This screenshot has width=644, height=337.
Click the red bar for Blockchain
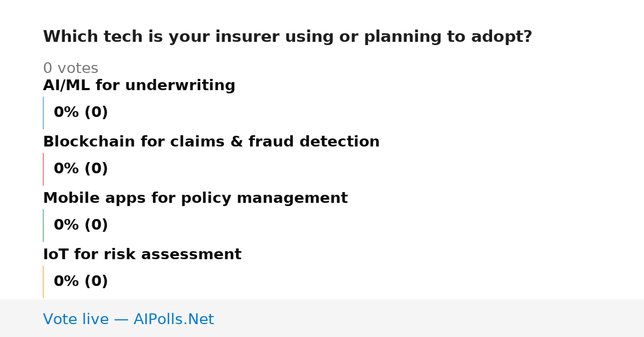[x=43, y=169]
